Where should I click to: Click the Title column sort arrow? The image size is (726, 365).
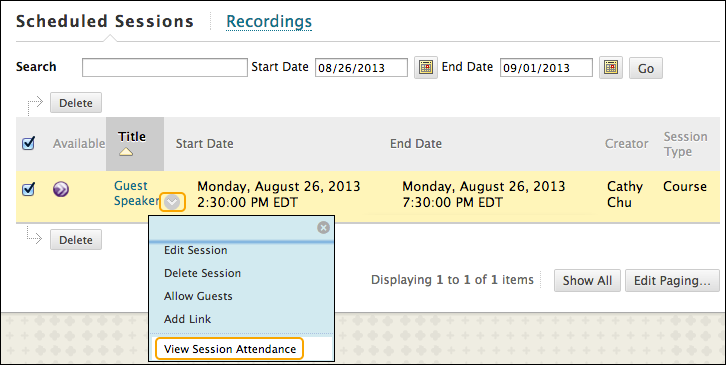[x=126, y=151]
